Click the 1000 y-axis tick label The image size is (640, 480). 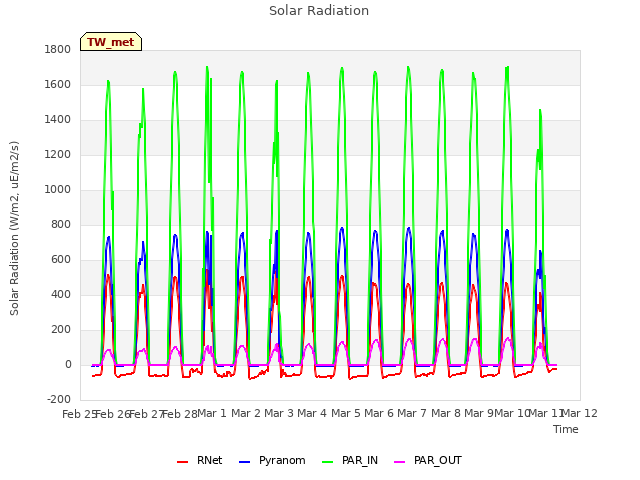point(58,190)
